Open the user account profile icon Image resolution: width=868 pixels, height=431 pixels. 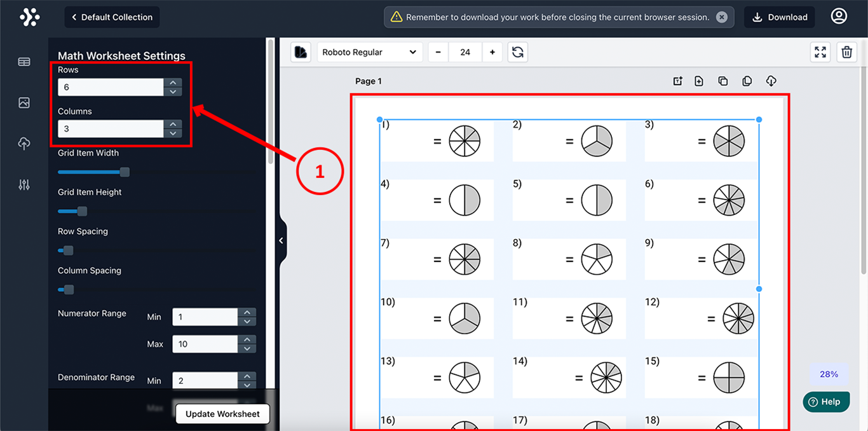point(839,17)
